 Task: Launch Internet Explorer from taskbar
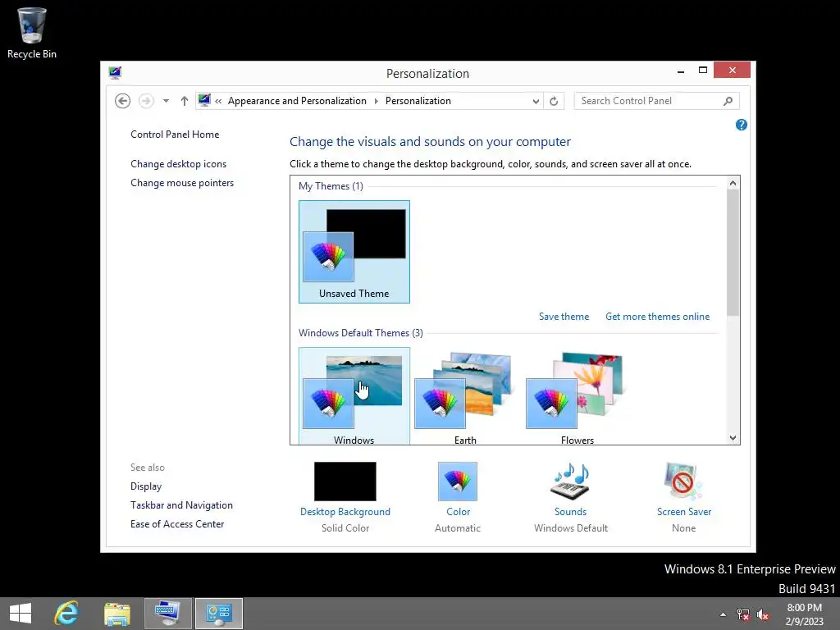click(66, 614)
